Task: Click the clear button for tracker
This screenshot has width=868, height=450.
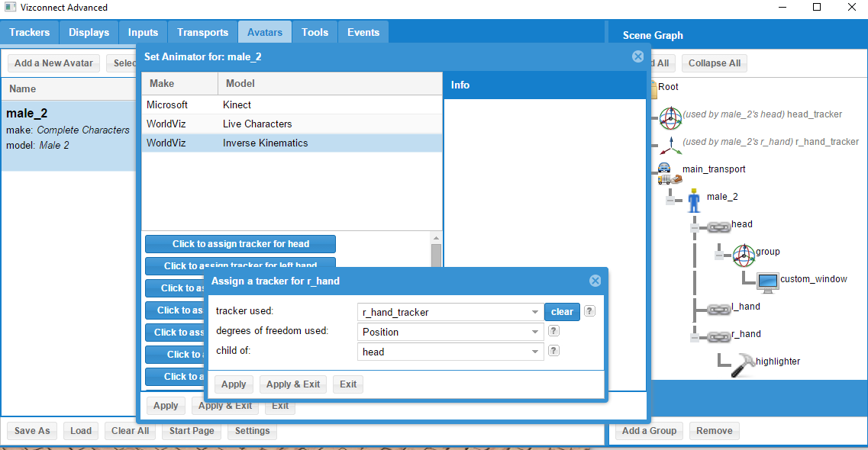Action: coord(562,312)
